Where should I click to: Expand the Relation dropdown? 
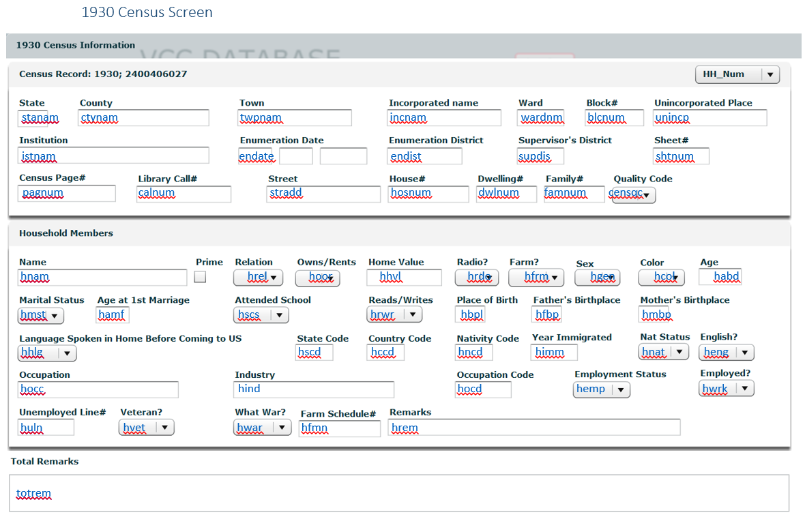pyautogui.click(x=258, y=278)
